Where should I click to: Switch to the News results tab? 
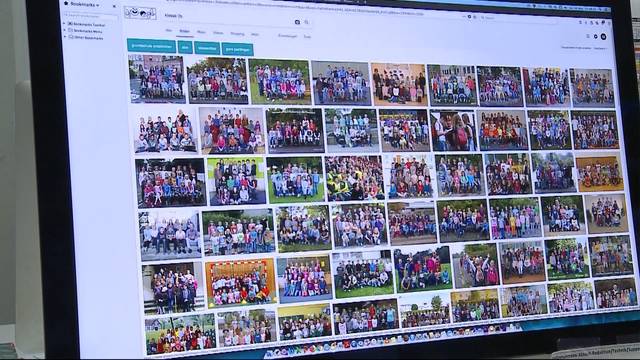click(x=201, y=32)
